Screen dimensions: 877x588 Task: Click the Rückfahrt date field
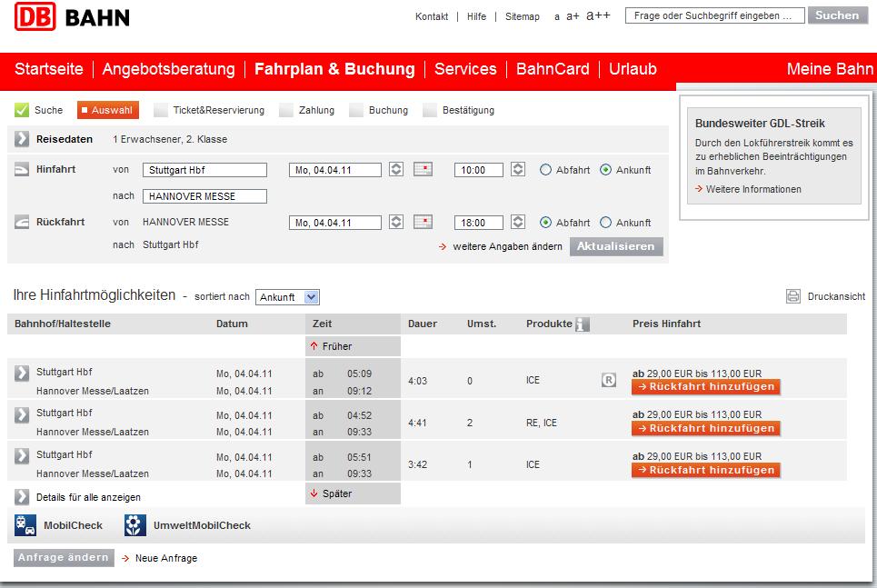pos(335,223)
